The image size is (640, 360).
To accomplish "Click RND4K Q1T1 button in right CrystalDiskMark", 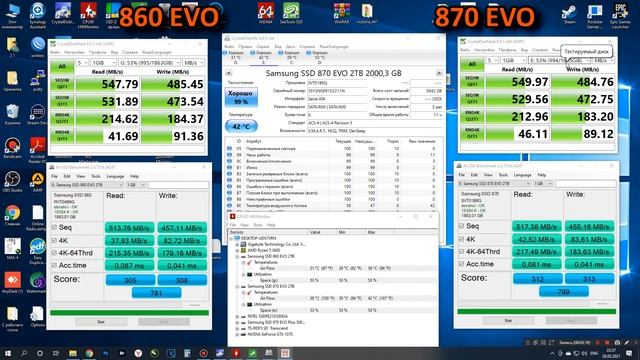I will pos(472,133).
